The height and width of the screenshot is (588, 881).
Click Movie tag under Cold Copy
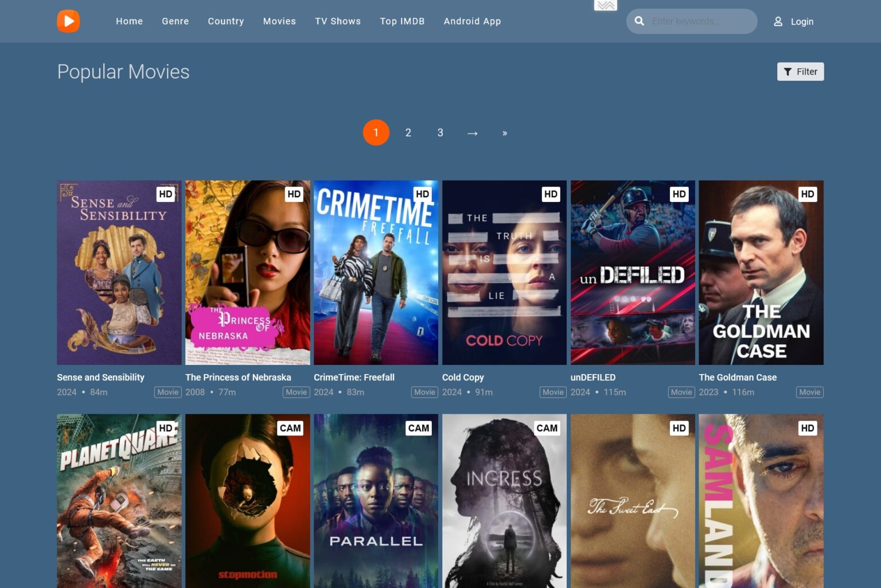click(x=553, y=392)
